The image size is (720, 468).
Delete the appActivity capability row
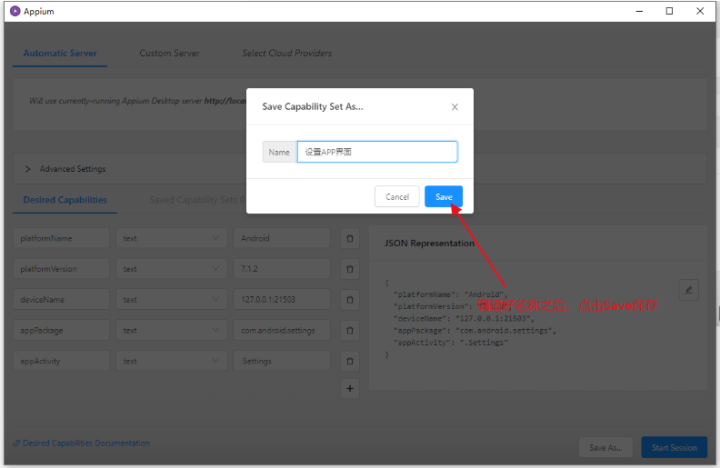pos(350,361)
